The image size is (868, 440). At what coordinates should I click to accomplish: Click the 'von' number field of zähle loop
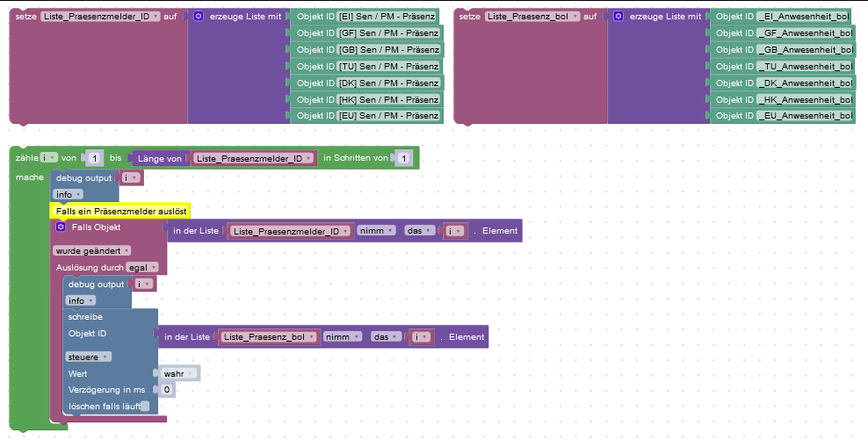pyautogui.click(x=95, y=158)
